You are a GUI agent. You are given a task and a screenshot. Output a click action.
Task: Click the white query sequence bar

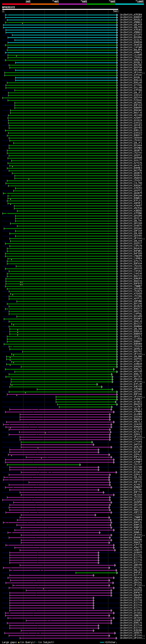pyautogui.click(x=60, y=9)
